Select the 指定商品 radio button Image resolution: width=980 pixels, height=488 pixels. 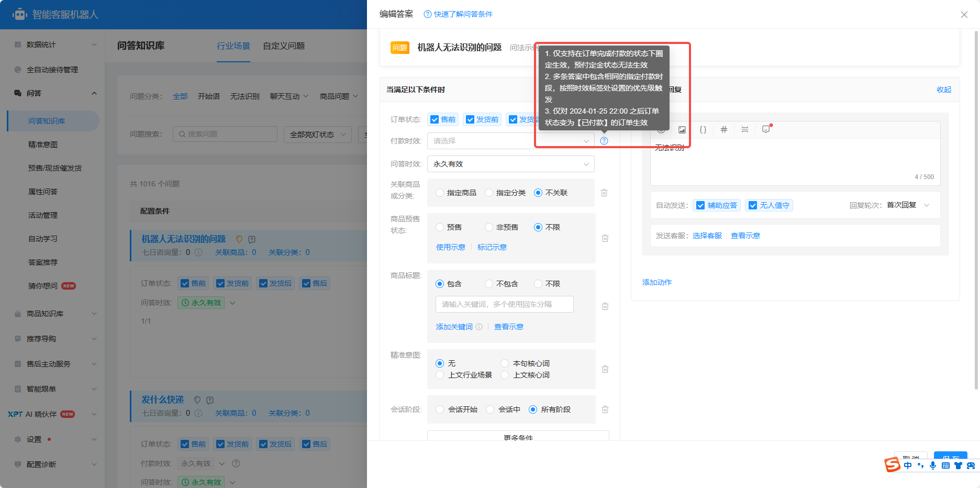tap(440, 193)
